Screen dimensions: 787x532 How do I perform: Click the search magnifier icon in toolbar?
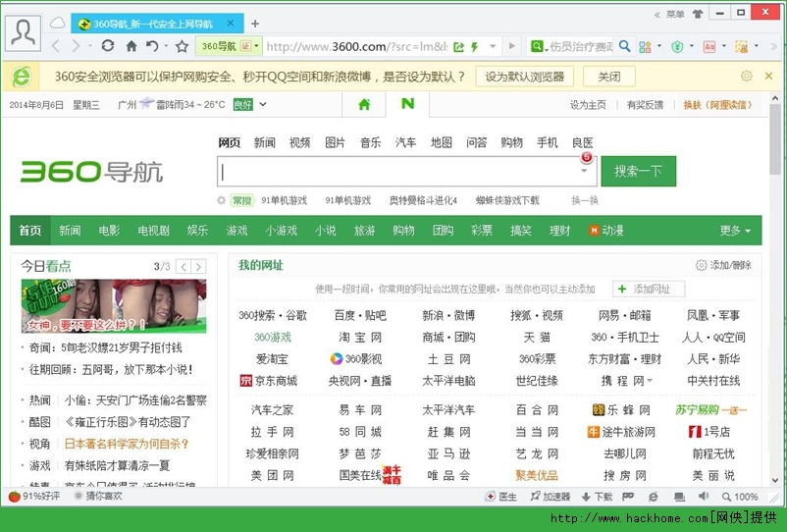coord(624,46)
